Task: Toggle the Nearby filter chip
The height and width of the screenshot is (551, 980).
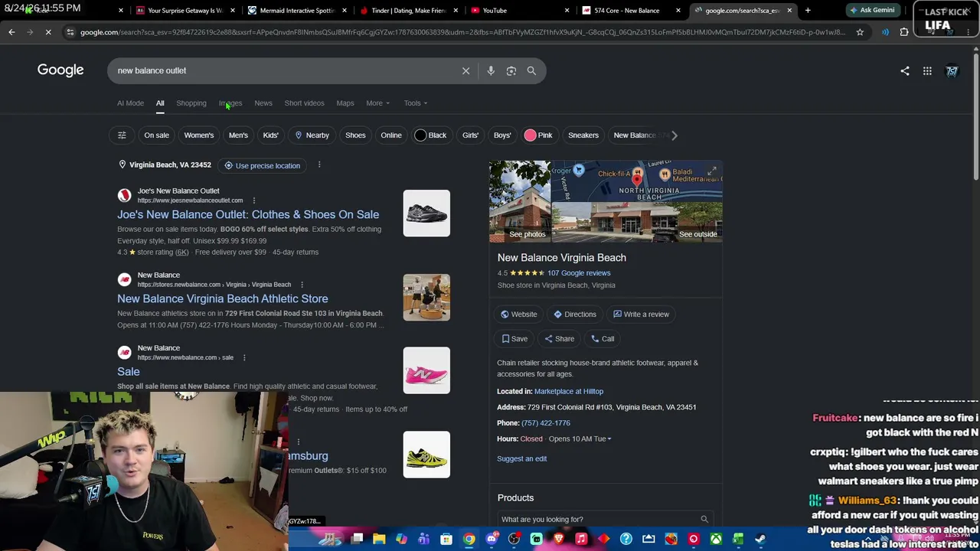Action: click(312, 135)
